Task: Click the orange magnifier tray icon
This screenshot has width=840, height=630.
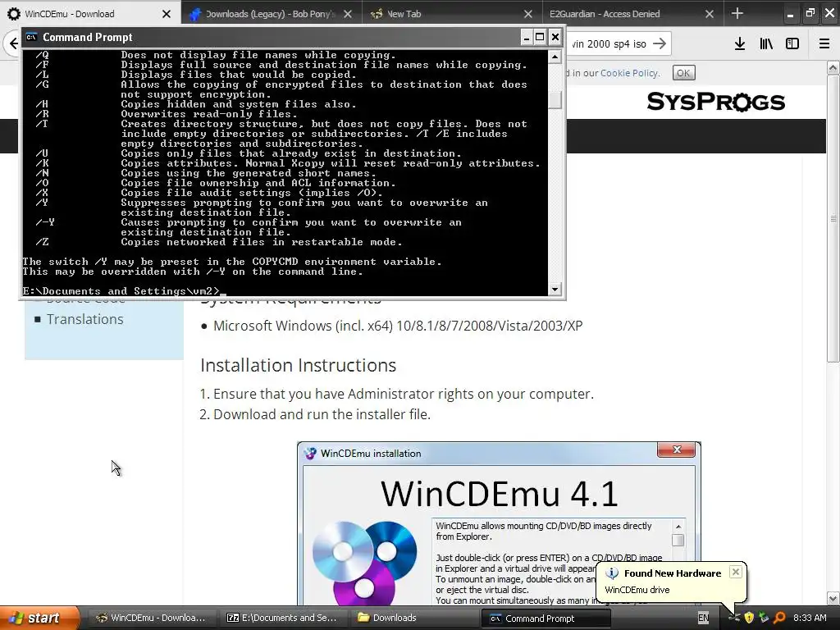Action: click(779, 618)
